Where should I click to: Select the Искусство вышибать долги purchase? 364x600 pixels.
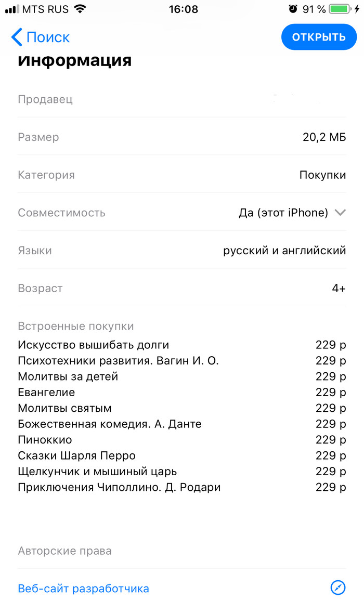(x=94, y=345)
